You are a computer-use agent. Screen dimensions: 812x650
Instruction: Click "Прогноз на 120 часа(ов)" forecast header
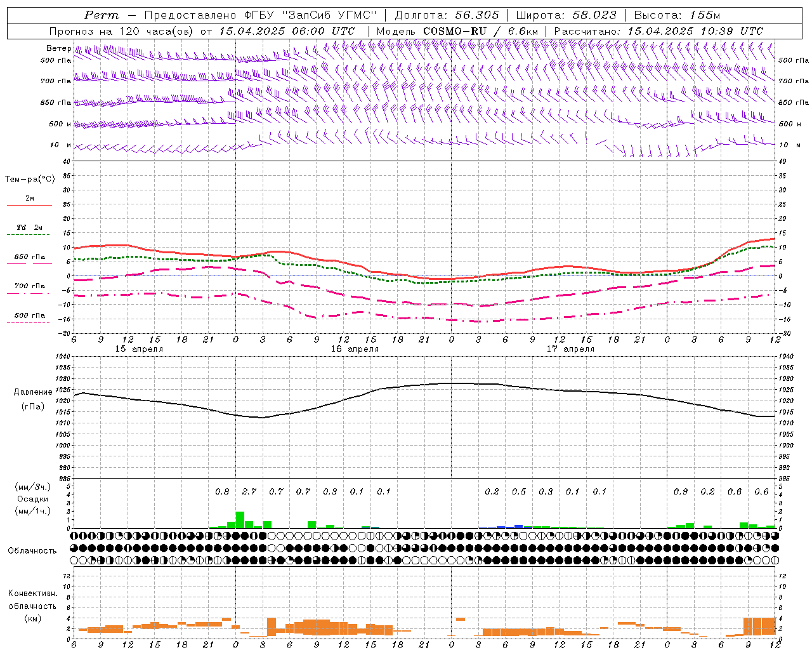[122, 31]
